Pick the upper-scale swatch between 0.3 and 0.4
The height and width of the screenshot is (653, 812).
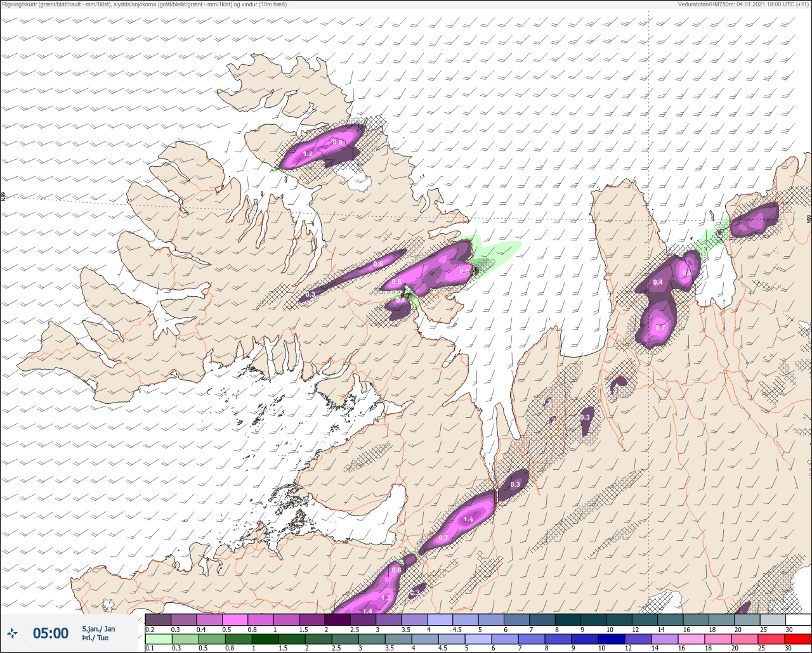tap(184, 619)
